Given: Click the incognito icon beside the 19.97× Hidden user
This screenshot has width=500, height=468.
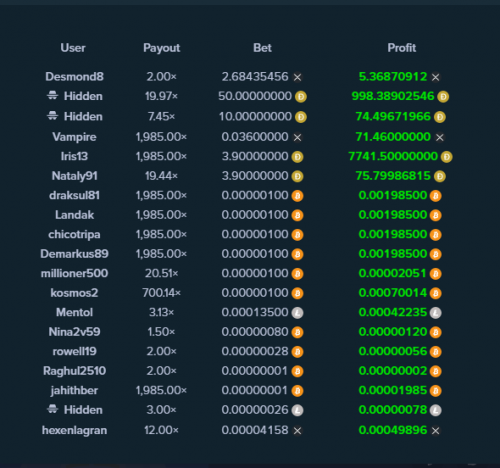Looking at the screenshot, I should pyautogui.click(x=52, y=96).
